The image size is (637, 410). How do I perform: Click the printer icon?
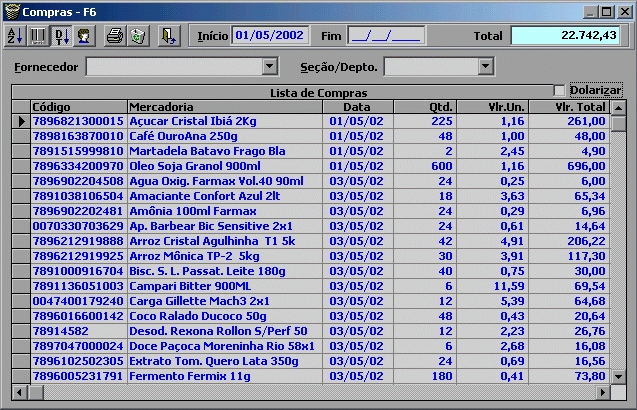(115, 36)
